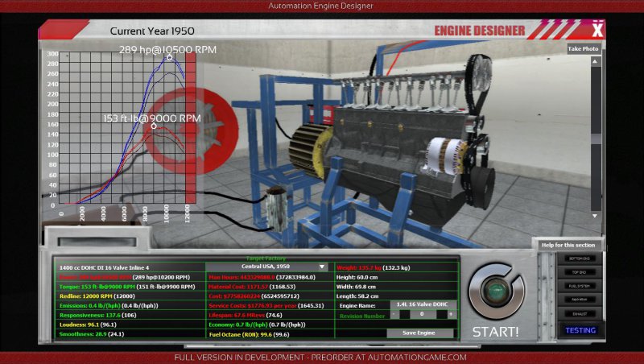Open Help for this section
This screenshot has height=364, width=644.
click(568, 245)
